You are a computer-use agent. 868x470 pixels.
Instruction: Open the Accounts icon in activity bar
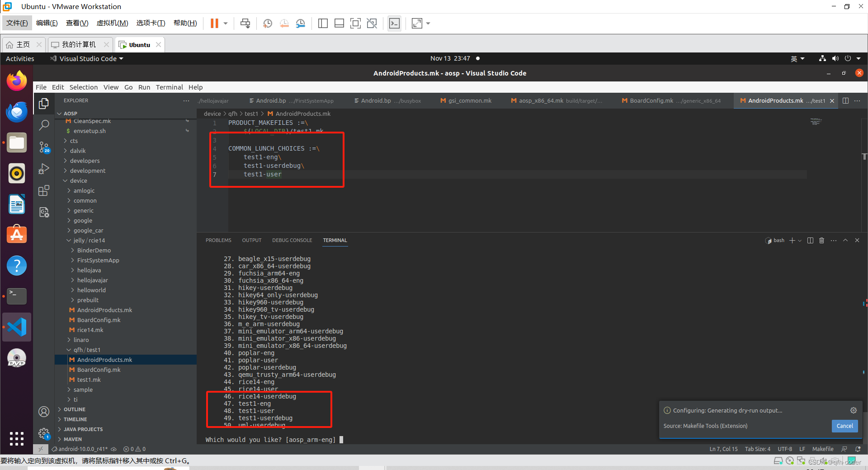click(x=44, y=412)
